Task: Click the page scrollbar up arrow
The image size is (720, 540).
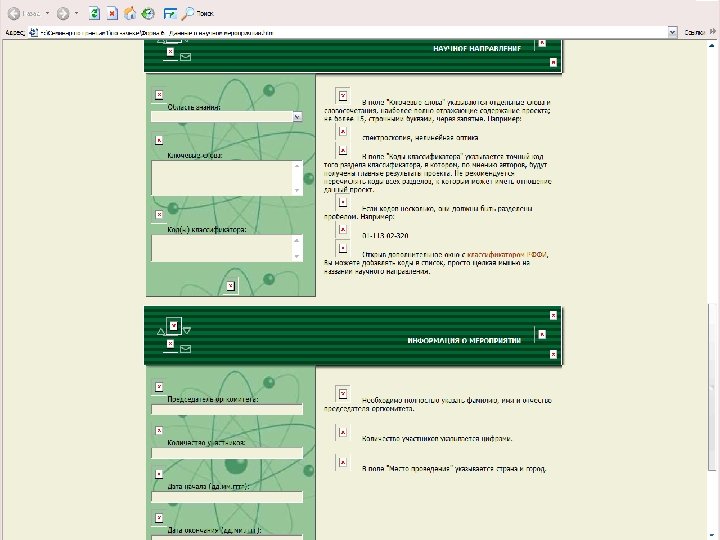Action: point(712,45)
